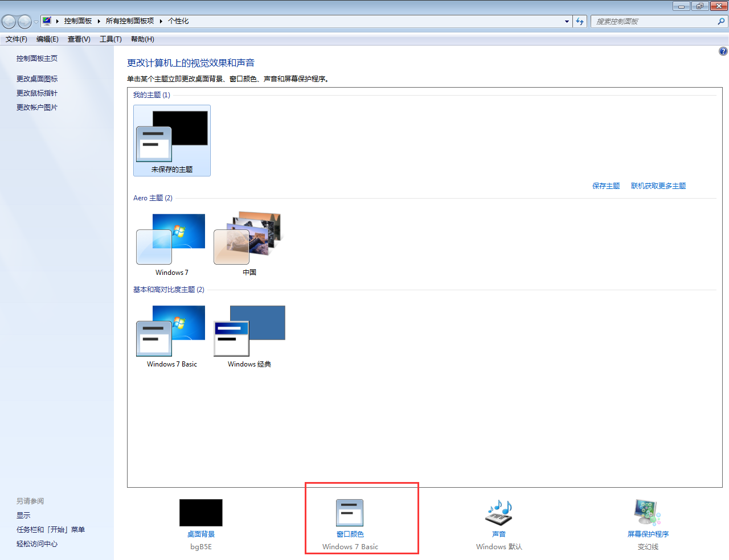Open 更改帐户图片 link

pos(37,108)
